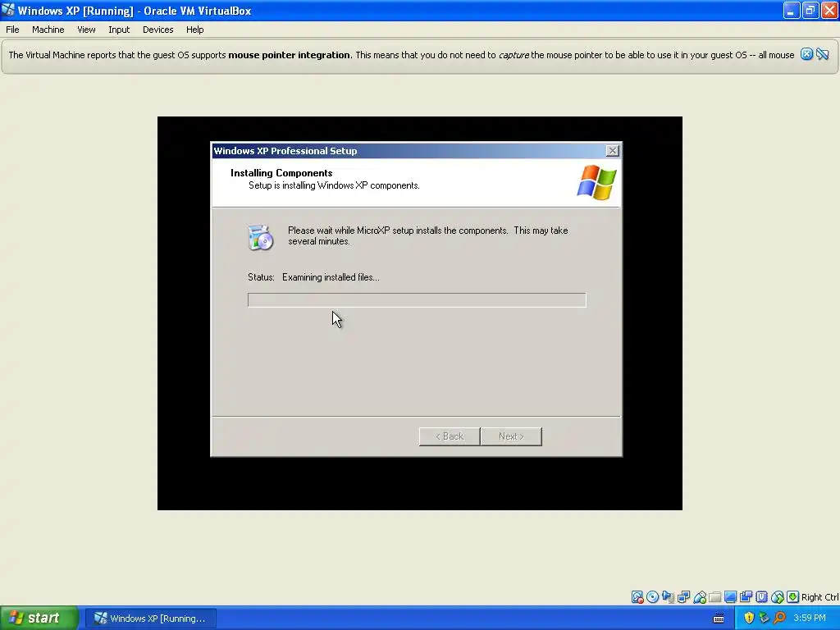This screenshot has height=630, width=840.
Task: Open the Windows Start menu
Action: click(39, 619)
